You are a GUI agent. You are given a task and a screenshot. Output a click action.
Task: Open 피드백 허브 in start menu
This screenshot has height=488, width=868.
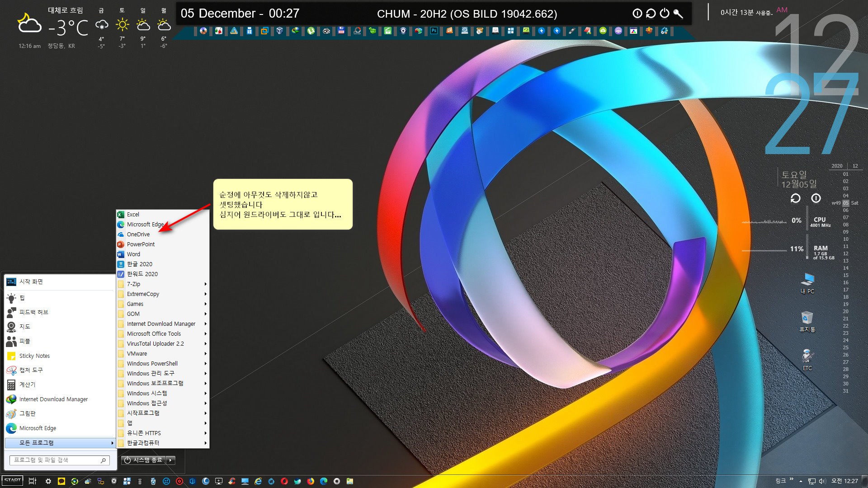click(x=60, y=313)
